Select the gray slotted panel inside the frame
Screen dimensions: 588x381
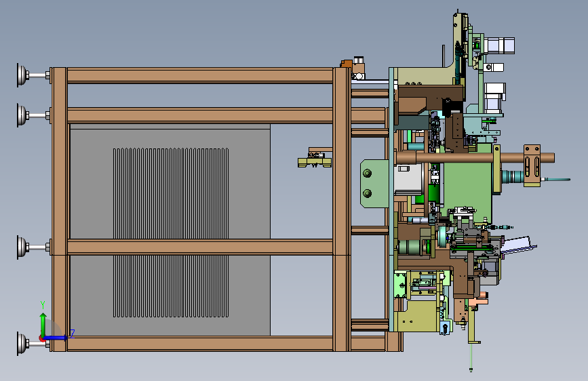pos(170,230)
